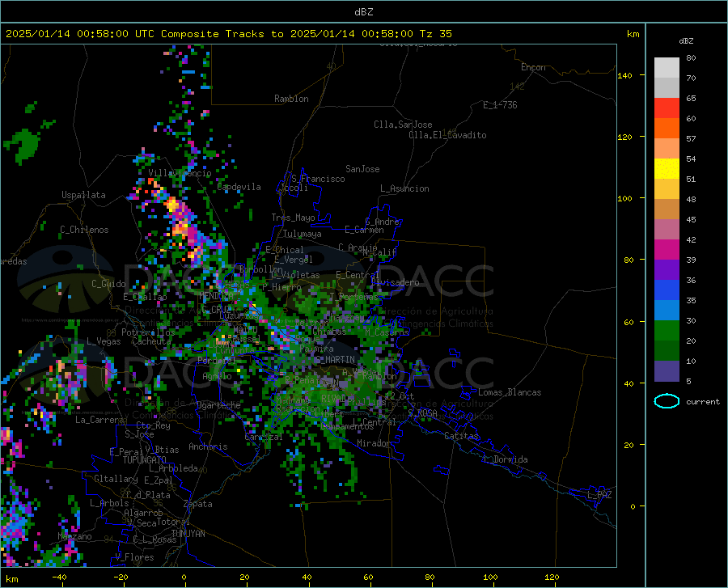Click the TUNUYAN town label

pos(188,534)
